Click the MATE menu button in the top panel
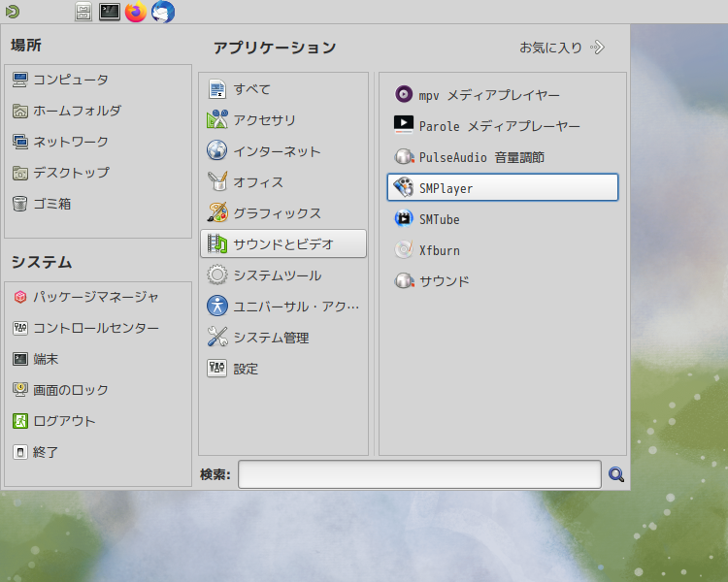 click(12, 12)
